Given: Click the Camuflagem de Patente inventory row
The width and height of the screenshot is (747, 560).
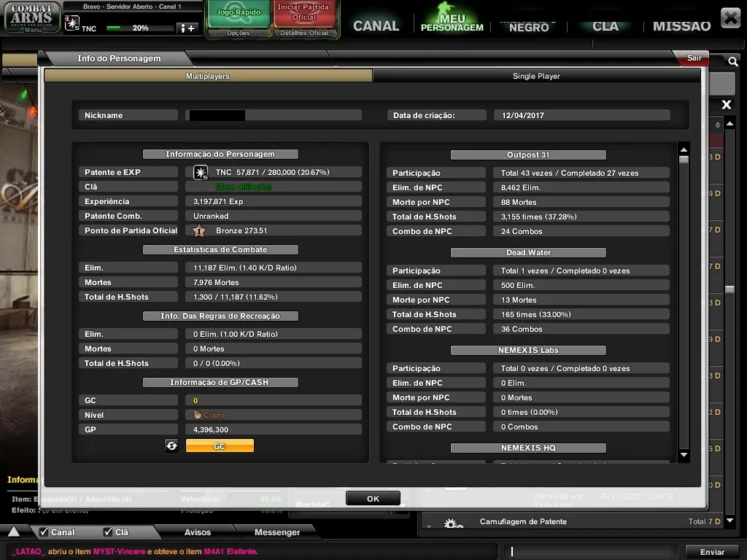Looking at the screenshot, I should pos(572,521).
